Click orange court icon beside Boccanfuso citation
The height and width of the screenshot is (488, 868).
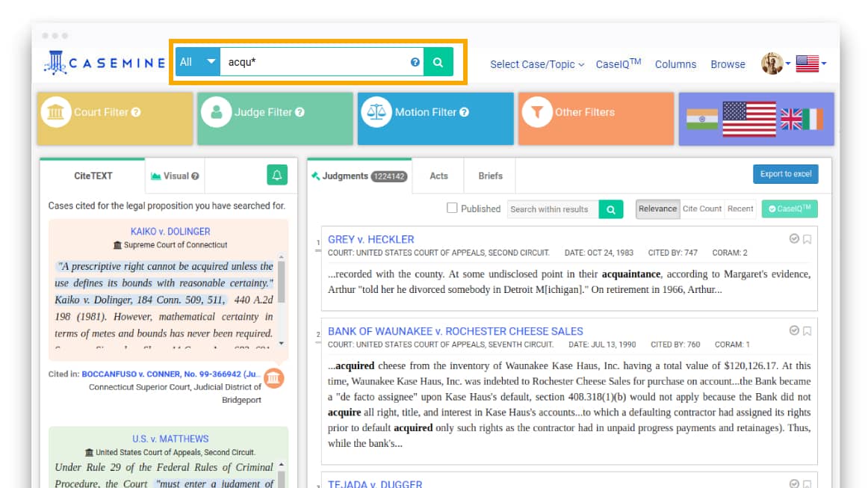[274, 378]
